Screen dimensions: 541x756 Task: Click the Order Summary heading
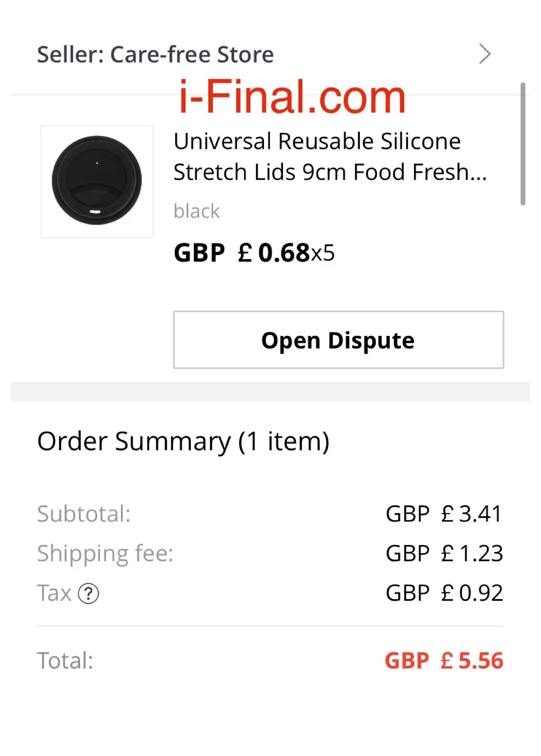coord(183,441)
